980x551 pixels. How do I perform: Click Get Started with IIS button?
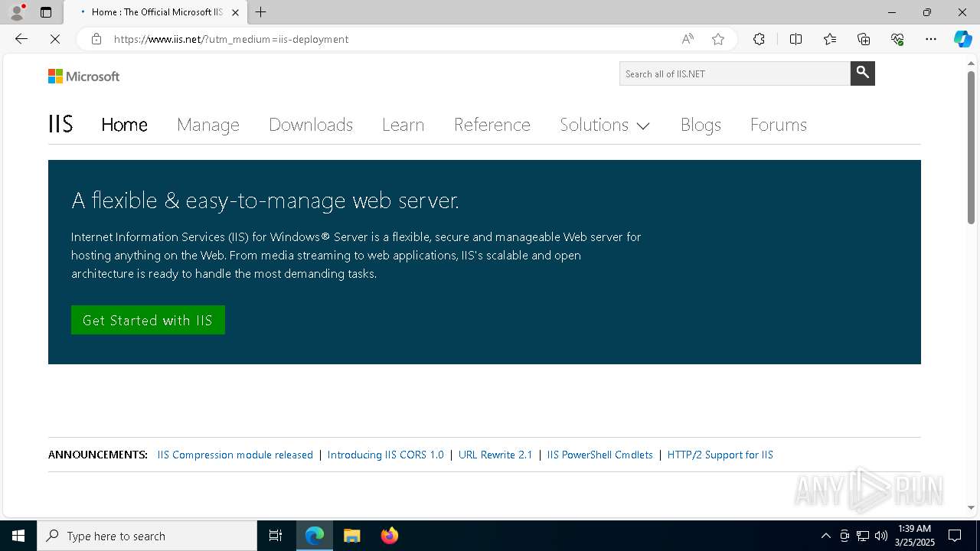pyautogui.click(x=148, y=320)
